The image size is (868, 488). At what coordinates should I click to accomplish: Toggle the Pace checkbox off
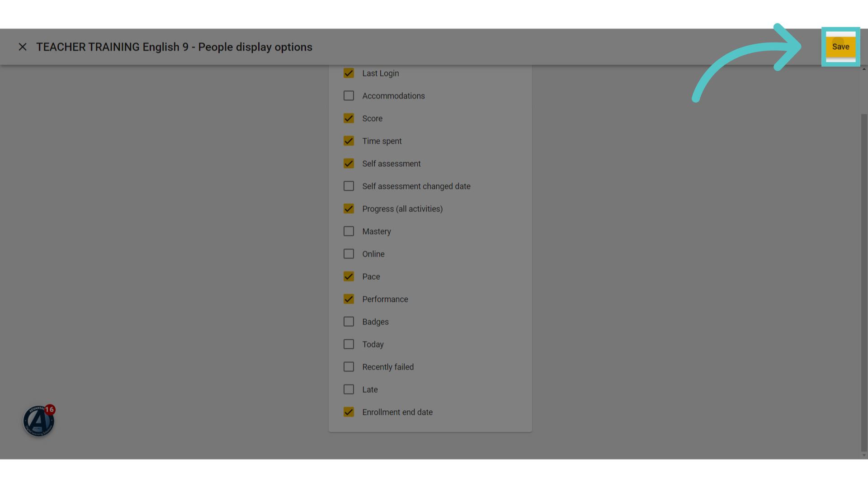349,277
